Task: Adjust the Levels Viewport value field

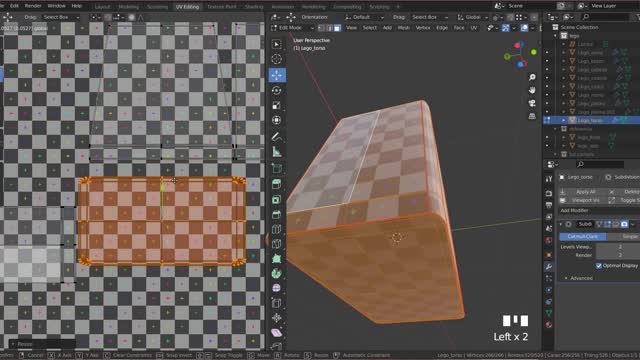Action: coord(618,247)
